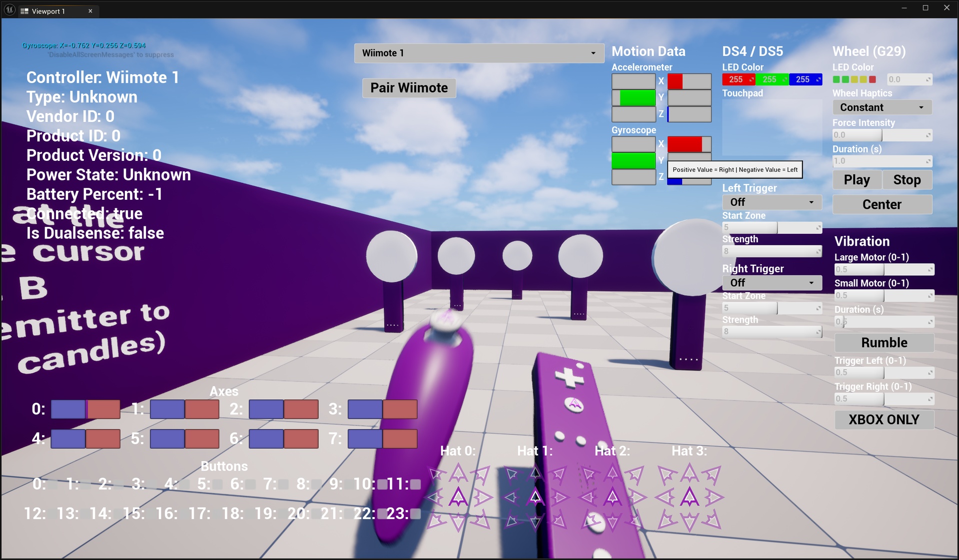The image size is (959, 560).
Task: Click the Hat 1 down arrow
Action: tap(535, 522)
